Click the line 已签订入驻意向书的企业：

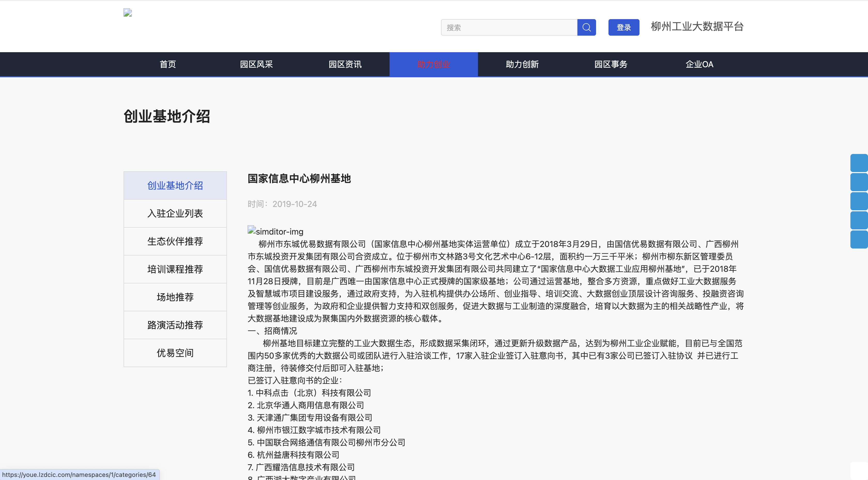pyautogui.click(x=295, y=380)
